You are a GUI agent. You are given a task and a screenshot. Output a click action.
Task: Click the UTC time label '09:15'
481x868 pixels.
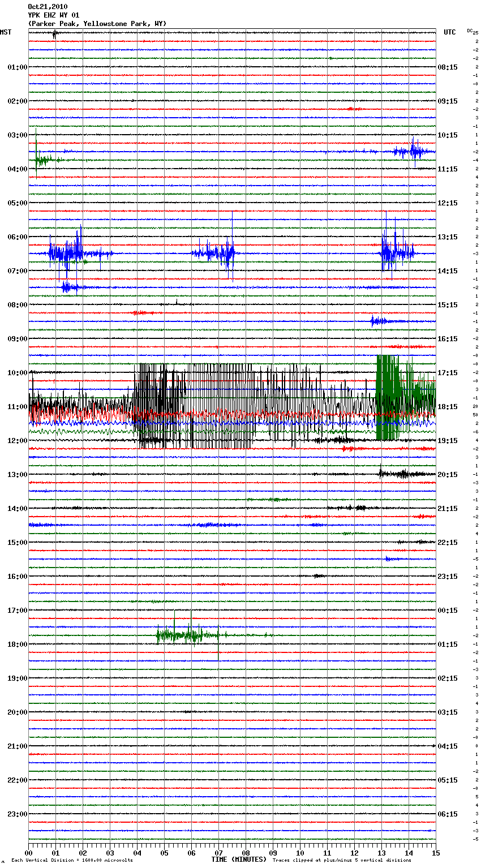[x=448, y=101]
